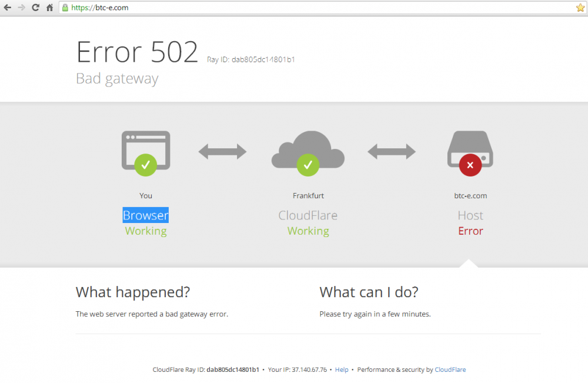The height and width of the screenshot is (383, 588).
Task: Click the arrow between cloud and host
Action: tap(392, 152)
